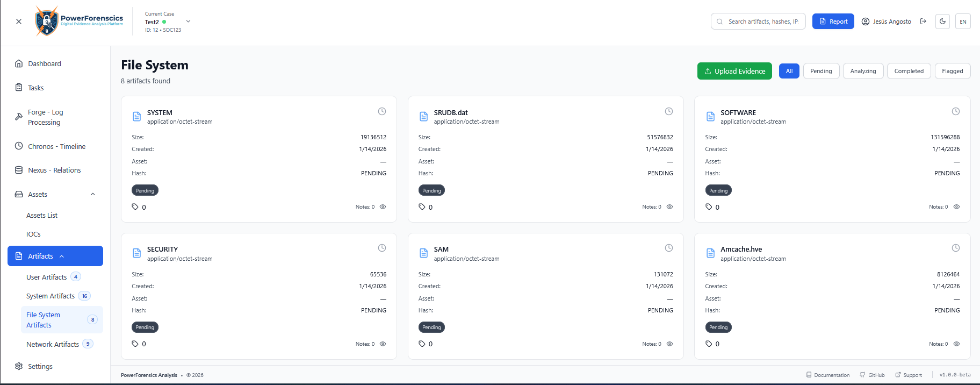
Task: Expand the Current Case Test2 dropdown
Action: (x=188, y=22)
